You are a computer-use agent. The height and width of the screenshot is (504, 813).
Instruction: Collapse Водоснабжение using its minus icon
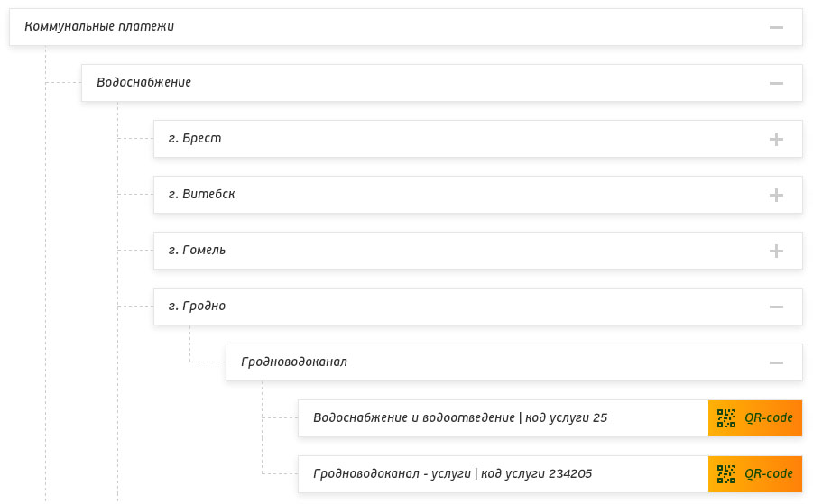[x=776, y=83]
